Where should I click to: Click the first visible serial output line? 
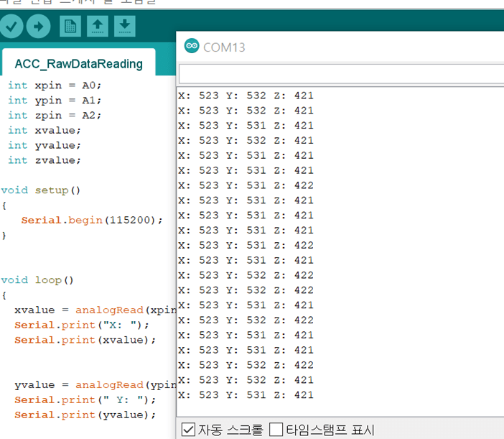tap(246, 96)
